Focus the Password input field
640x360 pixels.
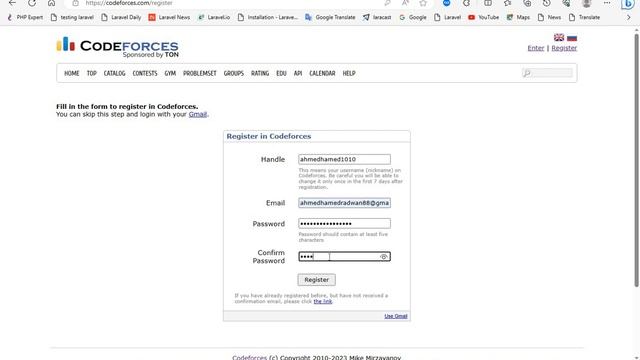click(344, 223)
